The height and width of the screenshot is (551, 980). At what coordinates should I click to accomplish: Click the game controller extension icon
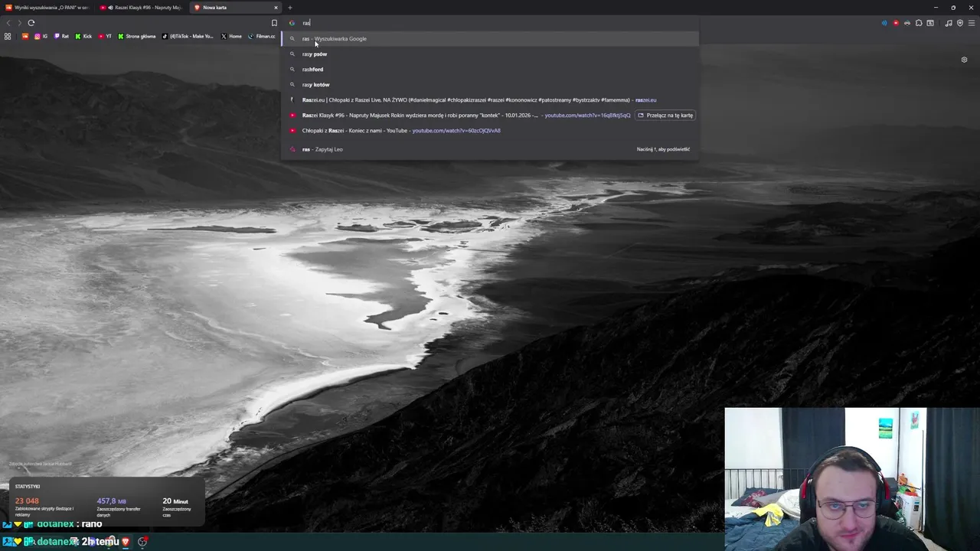[x=907, y=23]
